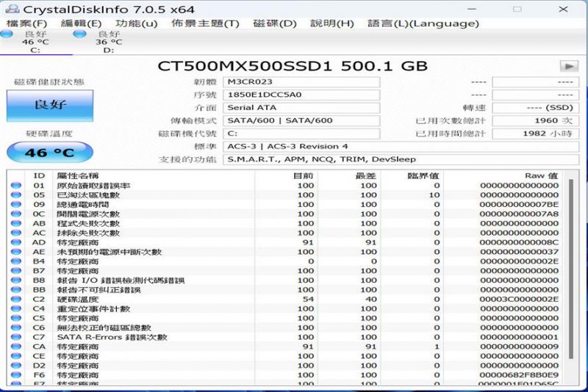Click the 46 °C temperature indicator
Screen dimensions: 588x392
click(x=50, y=153)
